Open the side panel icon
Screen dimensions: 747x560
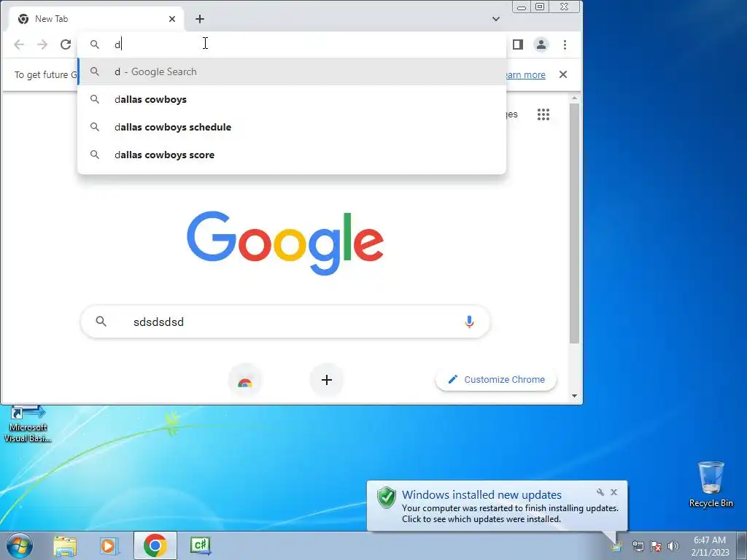pos(518,44)
